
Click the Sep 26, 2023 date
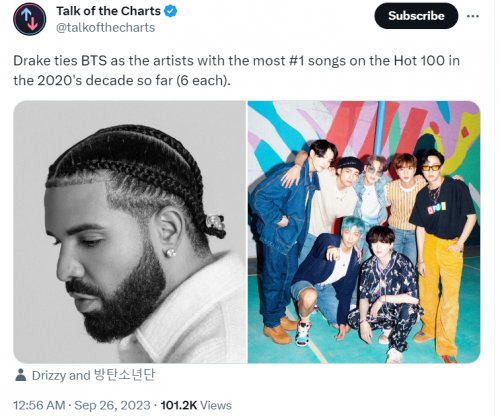pyautogui.click(x=112, y=405)
